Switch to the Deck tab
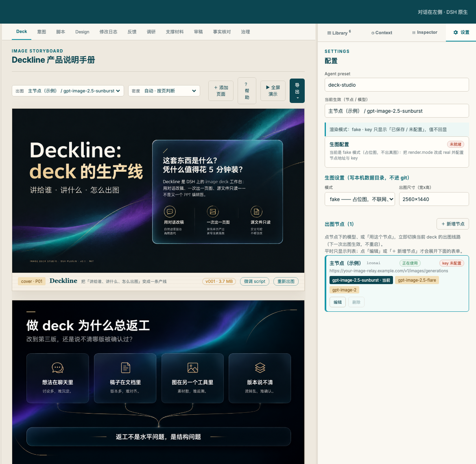This screenshot has width=476, height=464. pos(22,32)
